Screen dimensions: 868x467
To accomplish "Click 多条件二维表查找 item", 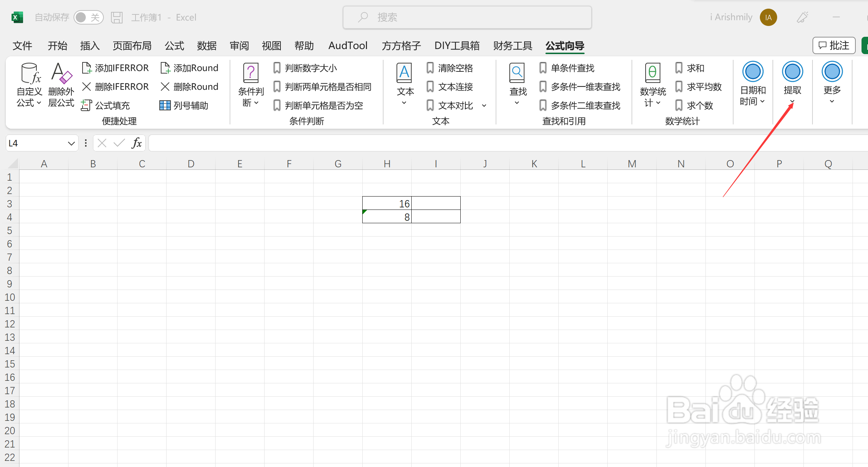I will 580,105.
